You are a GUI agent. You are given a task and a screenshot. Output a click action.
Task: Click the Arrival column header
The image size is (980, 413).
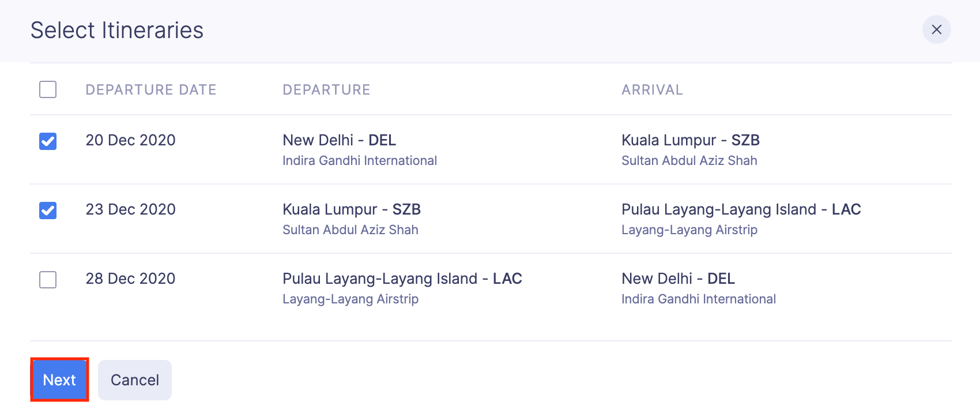(x=652, y=89)
